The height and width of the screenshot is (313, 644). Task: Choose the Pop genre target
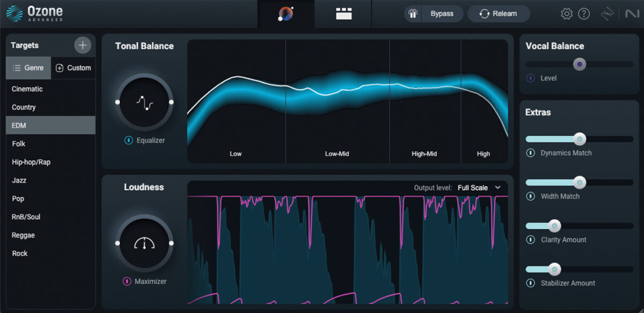[50, 199]
